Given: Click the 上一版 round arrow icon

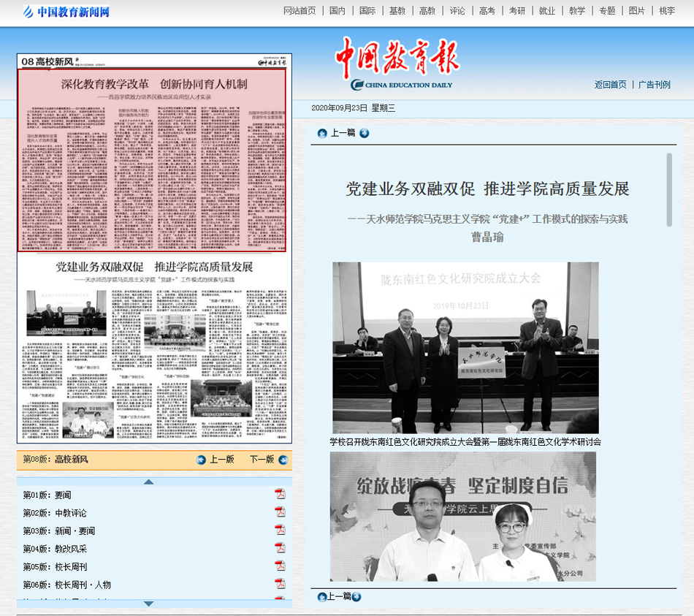Looking at the screenshot, I should (x=201, y=460).
